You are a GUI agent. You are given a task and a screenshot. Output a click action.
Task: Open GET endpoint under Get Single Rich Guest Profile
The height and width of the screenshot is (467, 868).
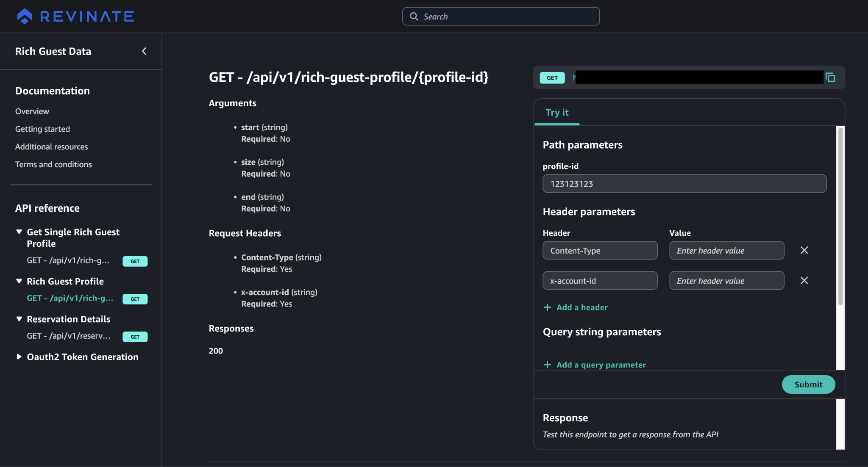point(68,260)
